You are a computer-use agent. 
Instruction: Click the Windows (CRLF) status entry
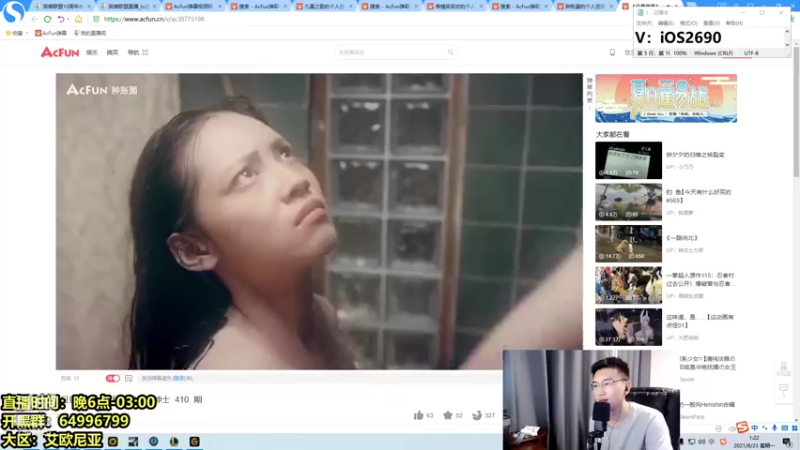(713, 53)
